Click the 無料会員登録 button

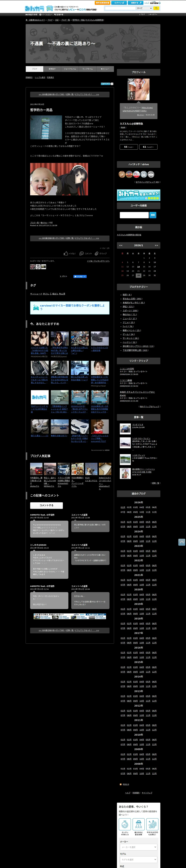pos(102,3)
